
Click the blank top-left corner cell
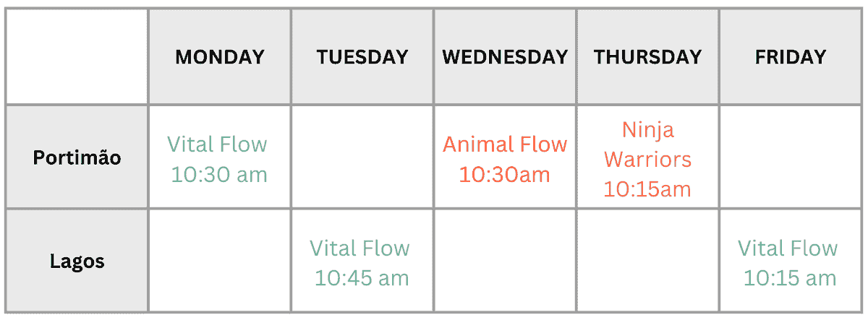(77, 57)
